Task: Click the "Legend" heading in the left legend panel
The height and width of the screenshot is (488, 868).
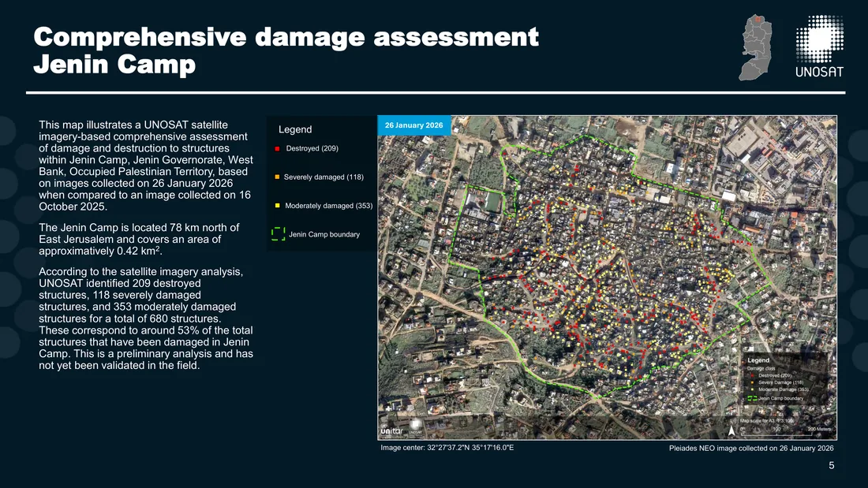Action: [x=295, y=129]
